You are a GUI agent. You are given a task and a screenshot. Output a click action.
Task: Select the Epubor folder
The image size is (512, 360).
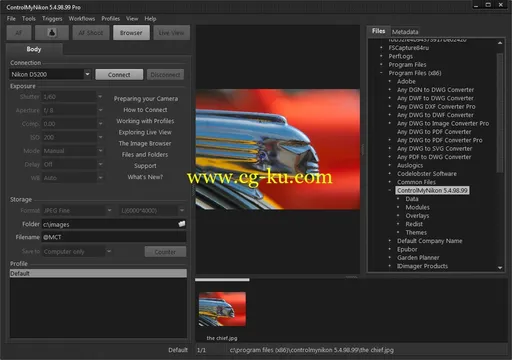pos(407,249)
